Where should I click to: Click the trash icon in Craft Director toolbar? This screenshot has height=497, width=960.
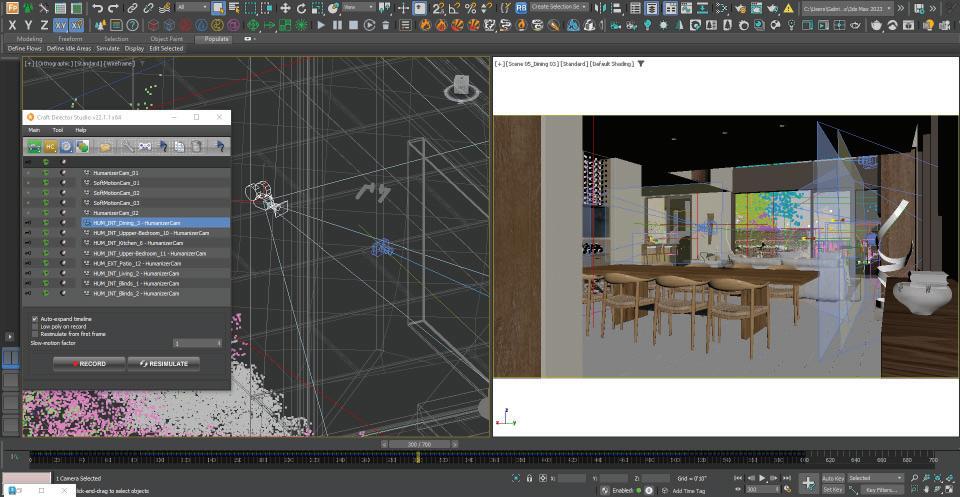coord(197,147)
